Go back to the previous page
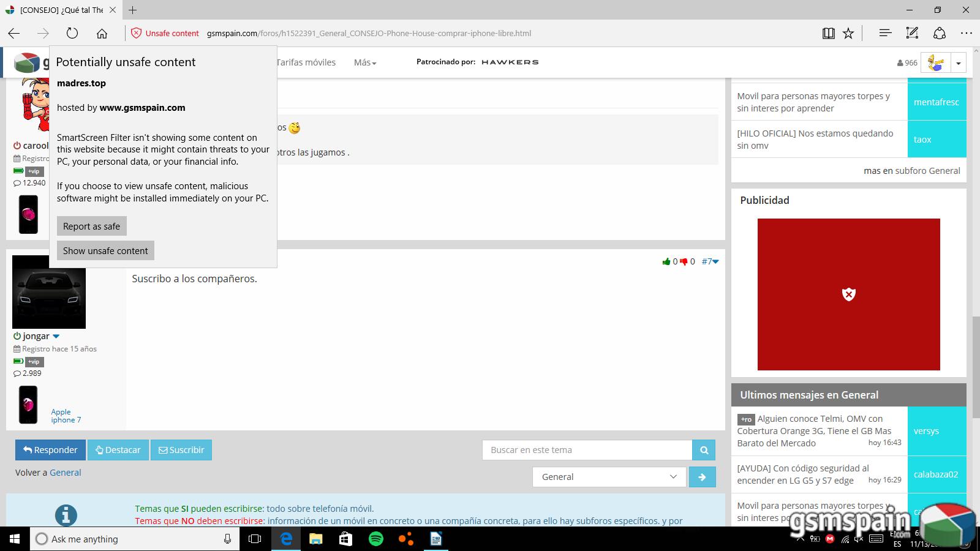The image size is (980, 551). pos(14,33)
